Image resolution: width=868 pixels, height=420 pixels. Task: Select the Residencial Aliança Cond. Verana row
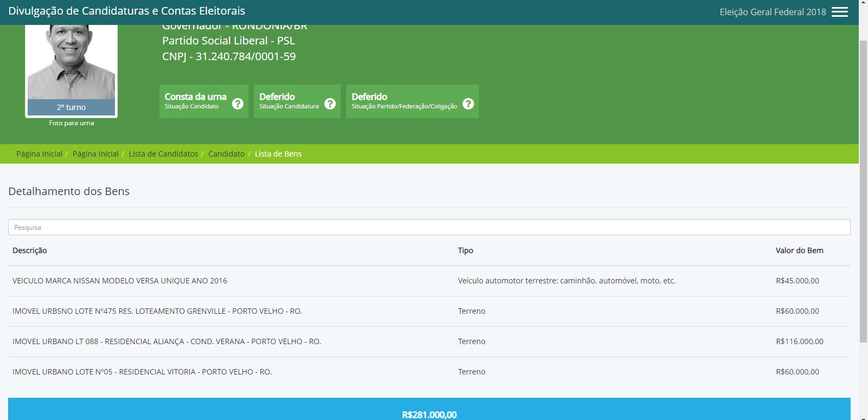click(x=167, y=341)
